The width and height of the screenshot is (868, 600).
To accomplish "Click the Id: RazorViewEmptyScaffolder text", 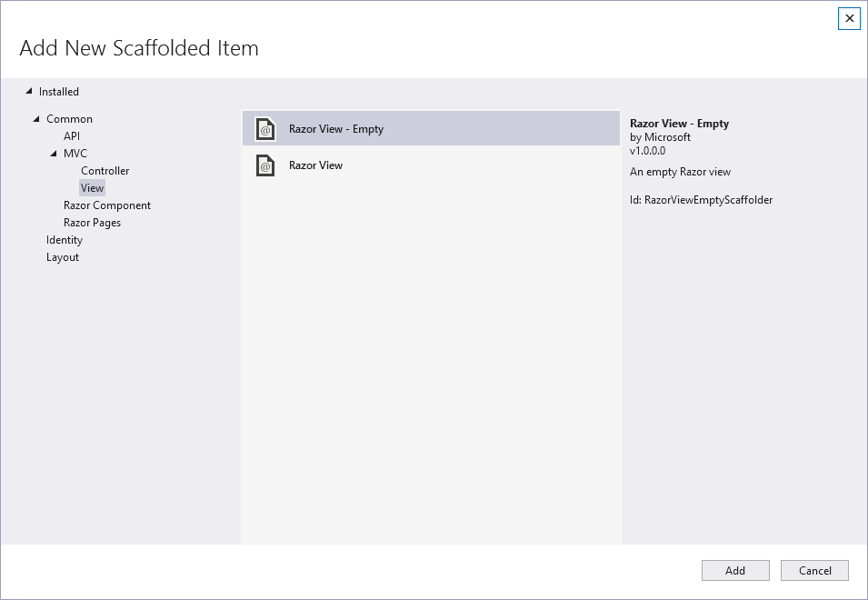I will coord(701,200).
